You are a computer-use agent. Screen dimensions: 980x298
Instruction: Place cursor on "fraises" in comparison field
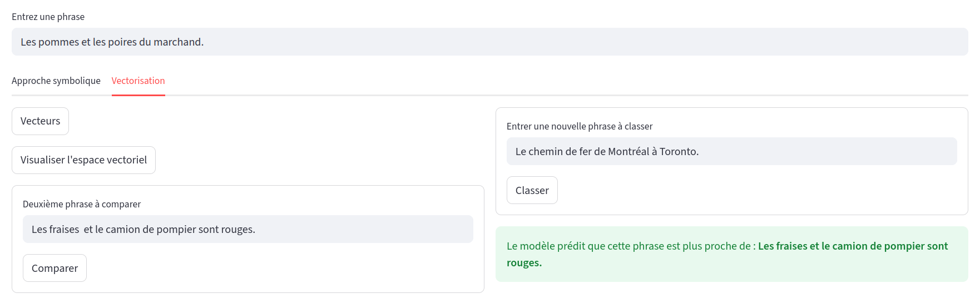(63, 230)
